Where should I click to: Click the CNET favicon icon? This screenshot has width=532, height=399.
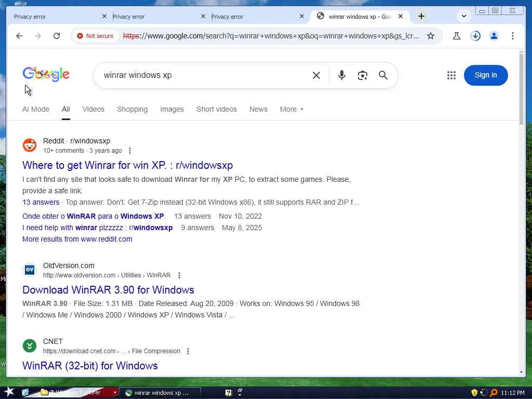pyautogui.click(x=30, y=345)
